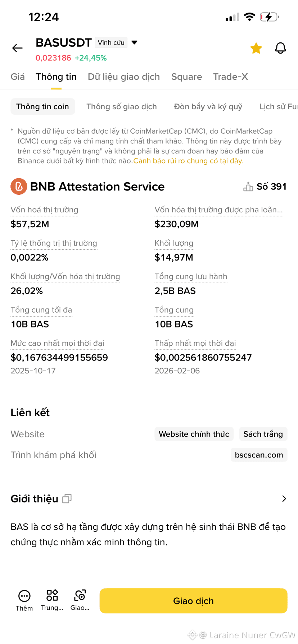Toggle the favorite star icon
The height and width of the screenshot is (644, 298).
[x=256, y=48]
